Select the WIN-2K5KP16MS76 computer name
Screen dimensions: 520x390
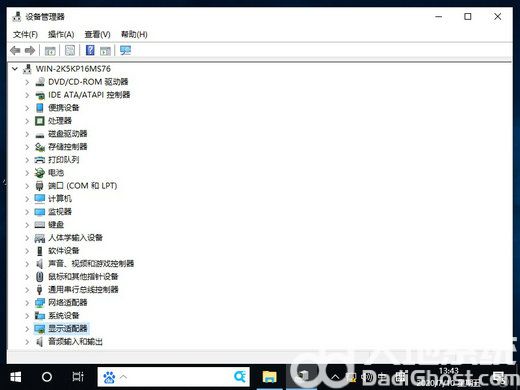(73, 69)
